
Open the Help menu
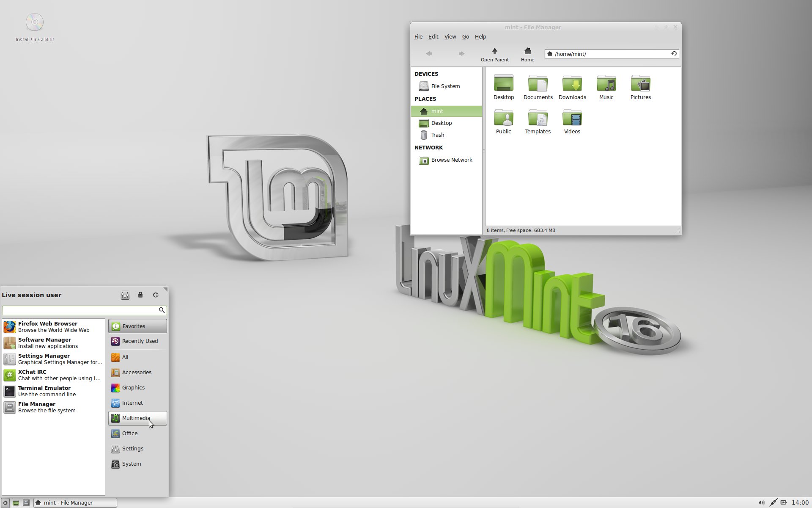point(480,37)
